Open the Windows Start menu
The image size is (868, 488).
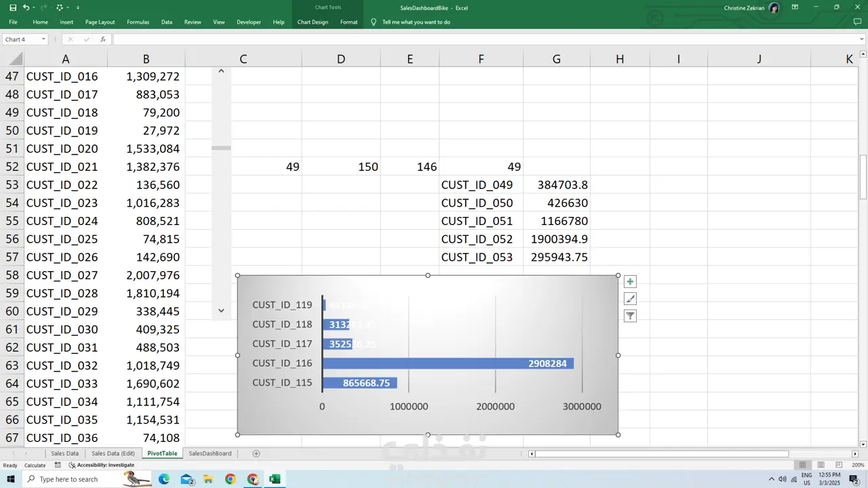12,479
